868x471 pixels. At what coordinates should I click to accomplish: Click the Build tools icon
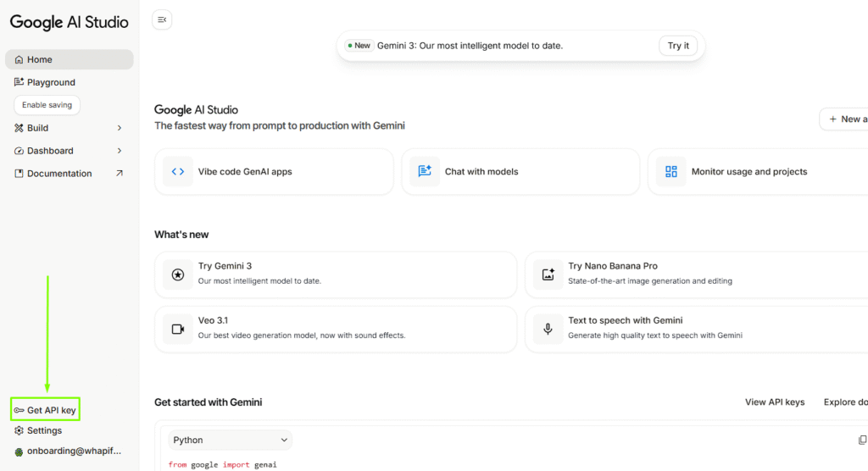pos(19,128)
